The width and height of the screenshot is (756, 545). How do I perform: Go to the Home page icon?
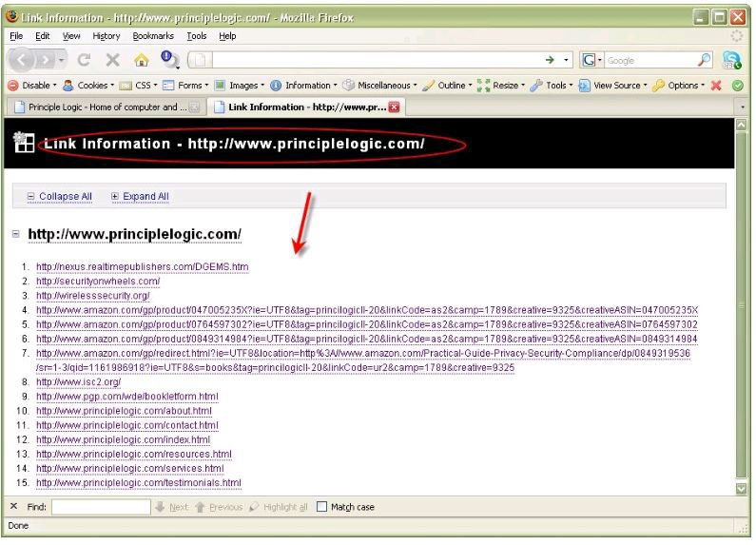coord(142,60)
